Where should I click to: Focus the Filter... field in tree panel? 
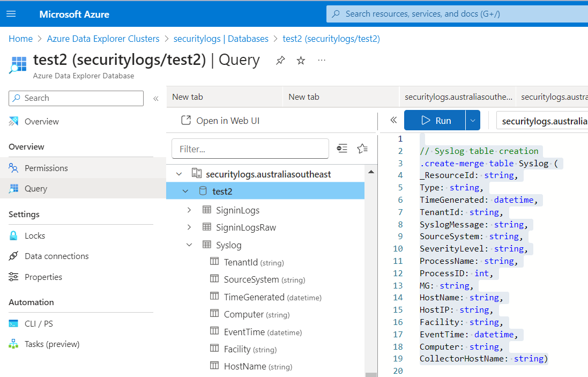tap(250, 149)
